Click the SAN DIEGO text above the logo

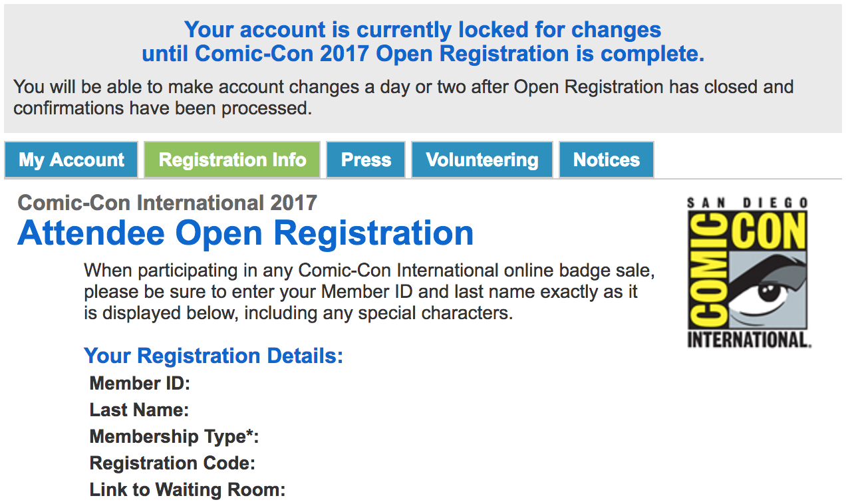point(749,203)
